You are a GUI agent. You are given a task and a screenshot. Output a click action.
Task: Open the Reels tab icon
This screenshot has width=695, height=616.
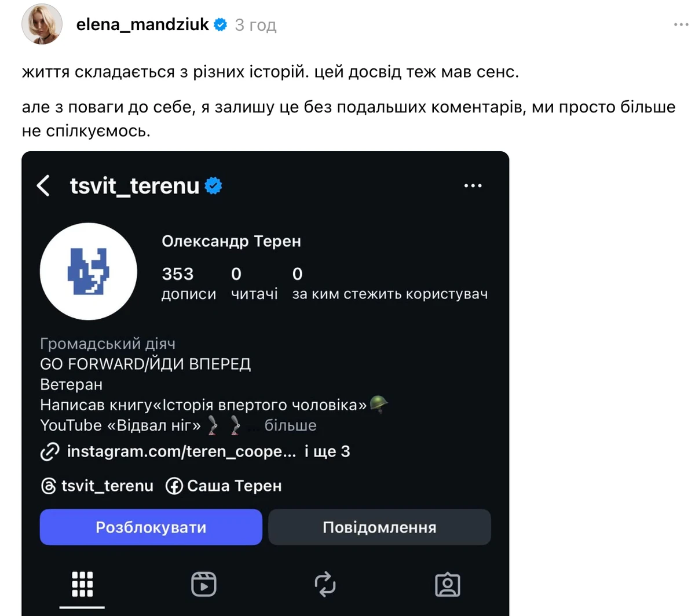point(203,584)
